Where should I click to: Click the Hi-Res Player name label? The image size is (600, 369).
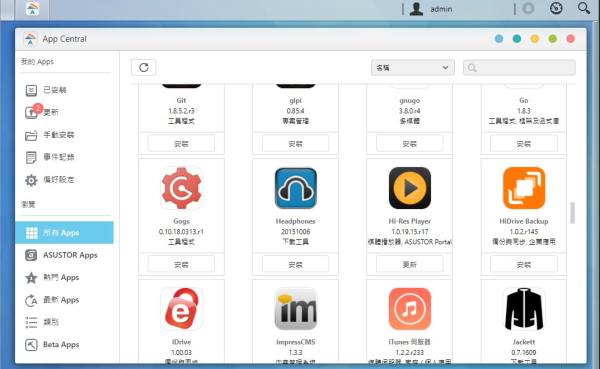pyautogui.click(x=409, y=221)
